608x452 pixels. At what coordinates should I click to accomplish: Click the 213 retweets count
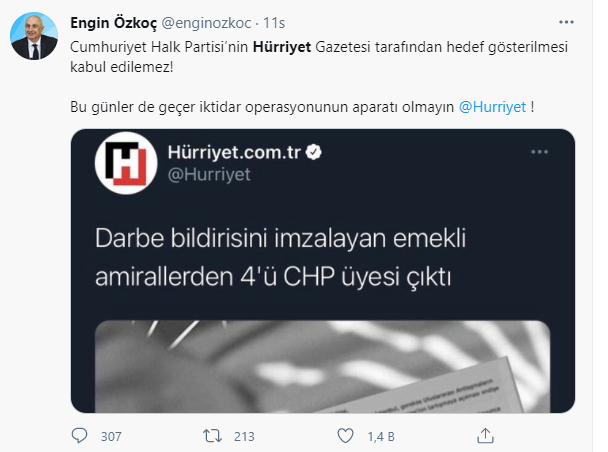click(244, 436)
